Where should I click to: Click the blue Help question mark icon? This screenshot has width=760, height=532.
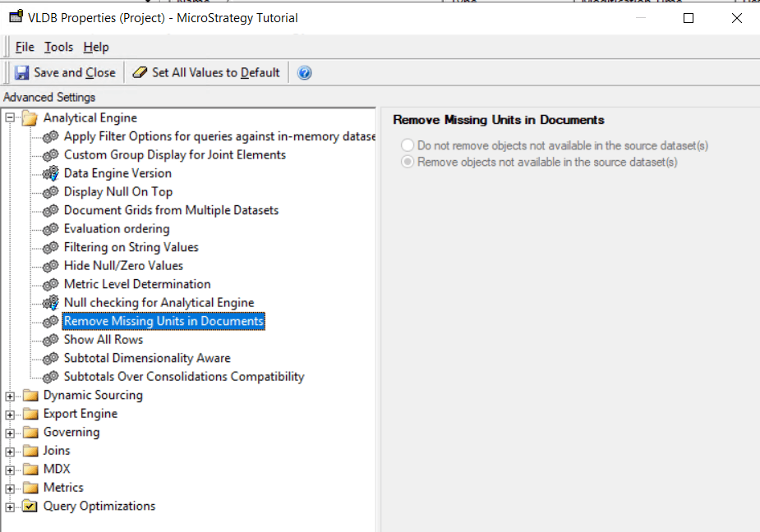304,73
